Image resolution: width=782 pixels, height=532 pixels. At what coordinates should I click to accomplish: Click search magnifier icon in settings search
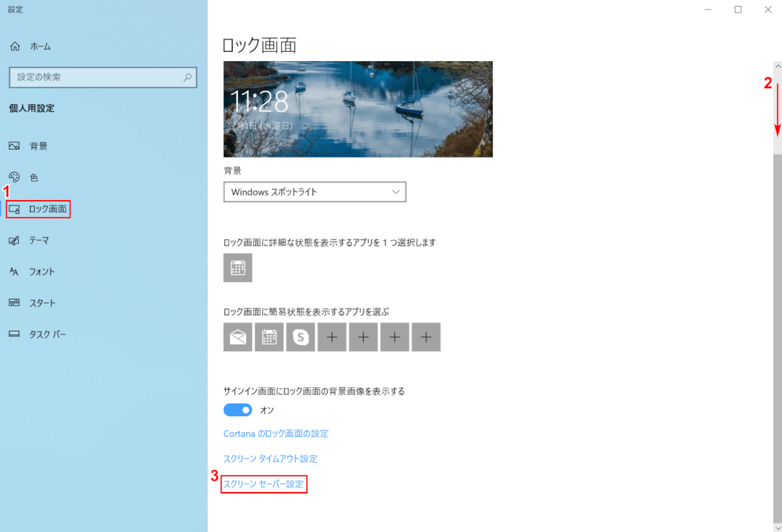click(188, 77)
